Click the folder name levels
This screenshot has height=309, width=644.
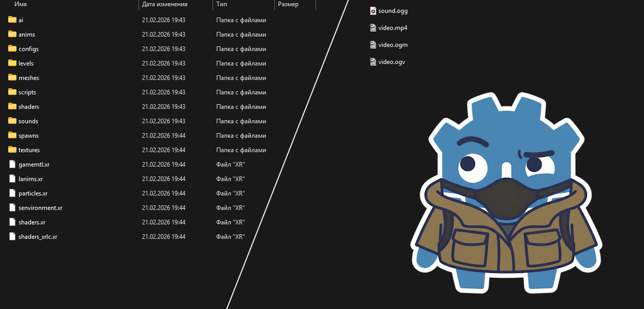pyautogui.click(x=26, y=63)
